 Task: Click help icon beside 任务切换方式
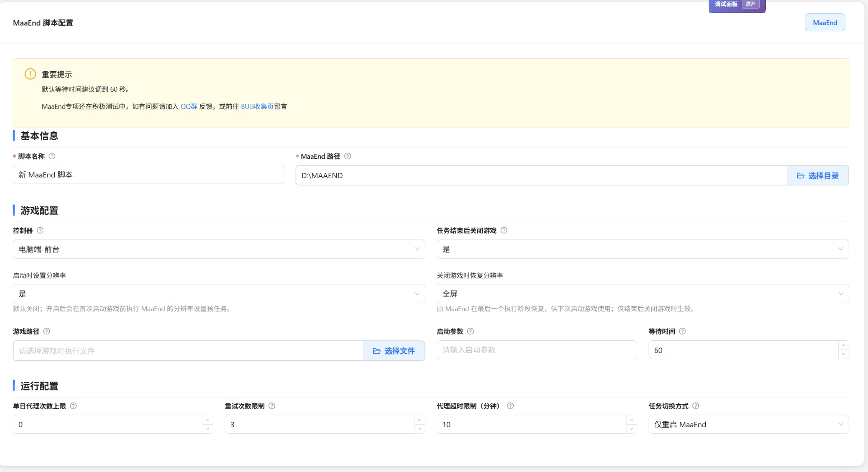click(695, 406)
